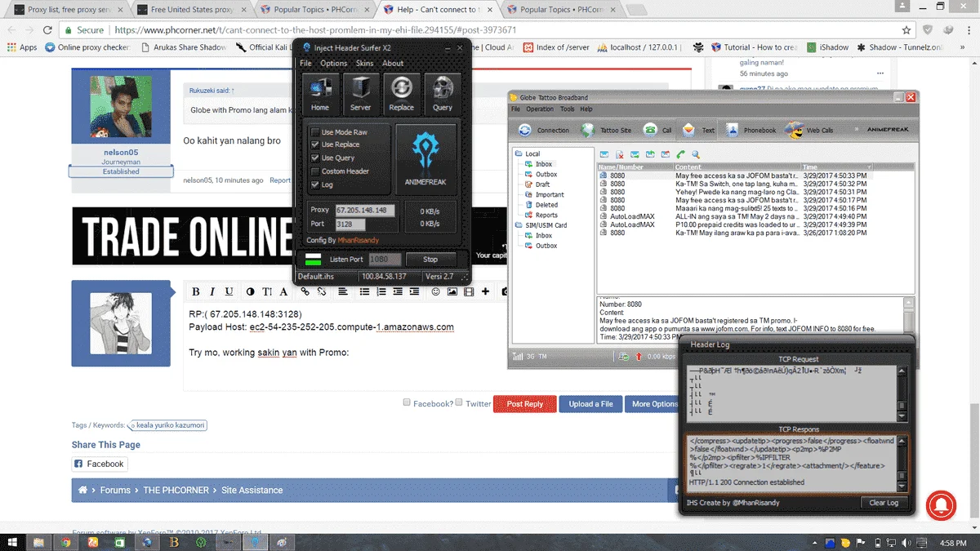Viewport: 980px width, 551px height.
Task: Click the bookmark star in Chrome address bar
Action: tap(906, 29)
